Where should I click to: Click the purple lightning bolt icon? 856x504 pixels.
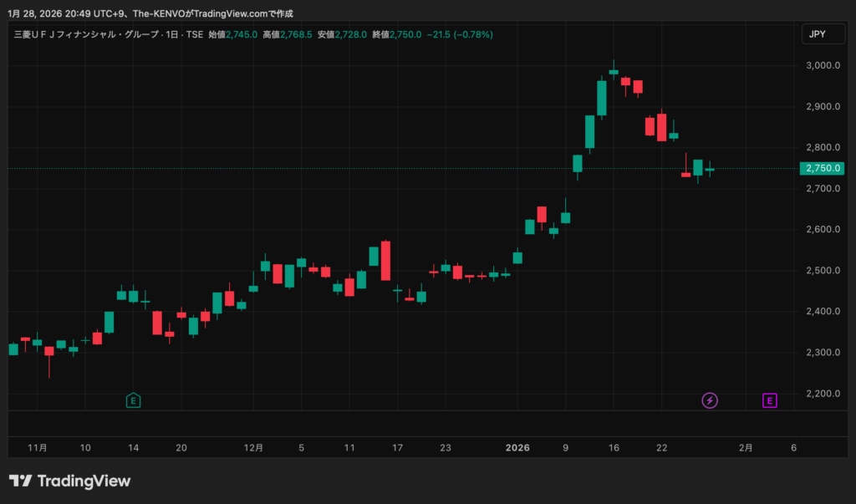tap(710, 400)
